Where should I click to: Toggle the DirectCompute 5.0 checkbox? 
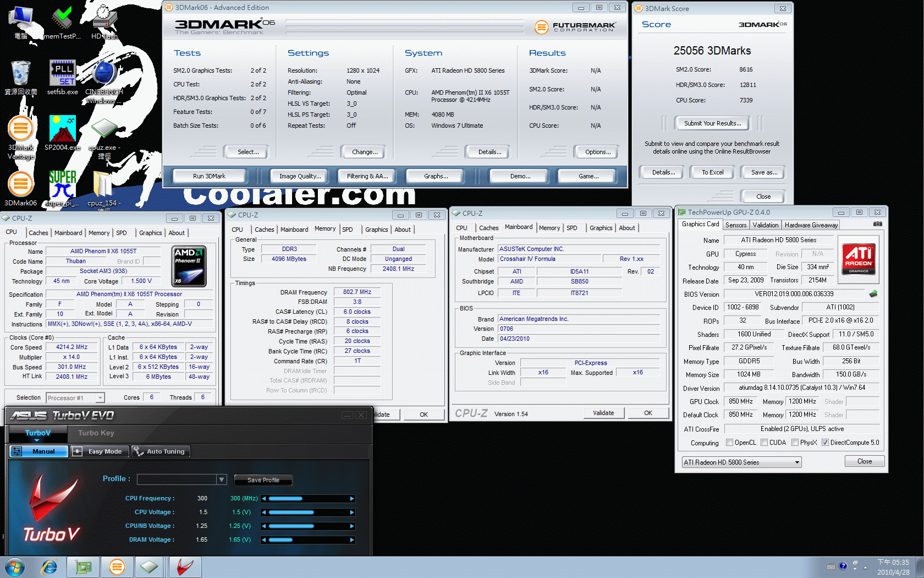tap(825, 443)
